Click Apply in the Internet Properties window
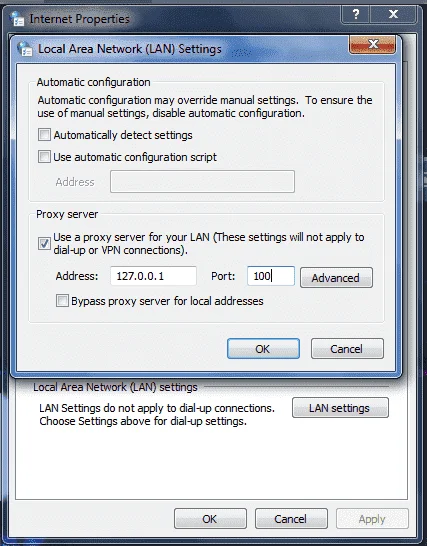This screenshot has width=427, height=546. (372, 519)
